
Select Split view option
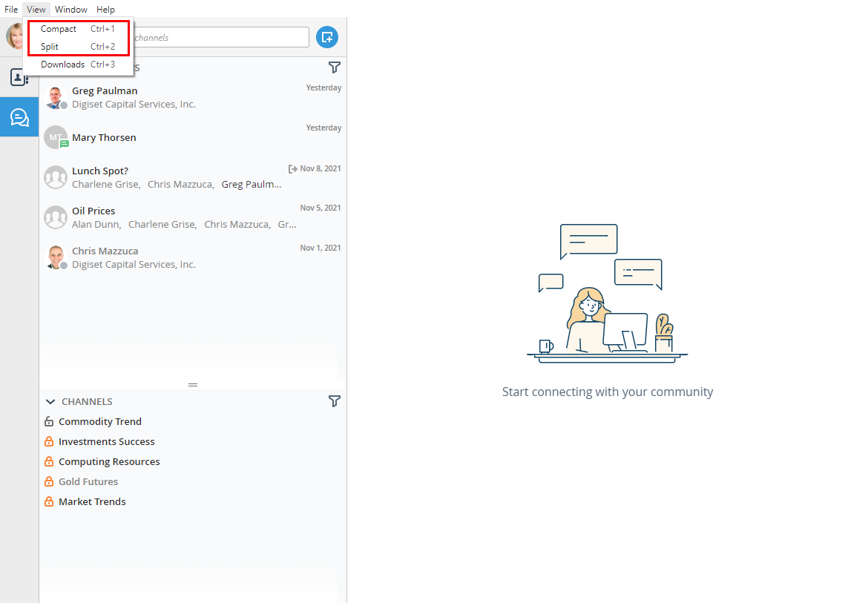coord(50,47)
